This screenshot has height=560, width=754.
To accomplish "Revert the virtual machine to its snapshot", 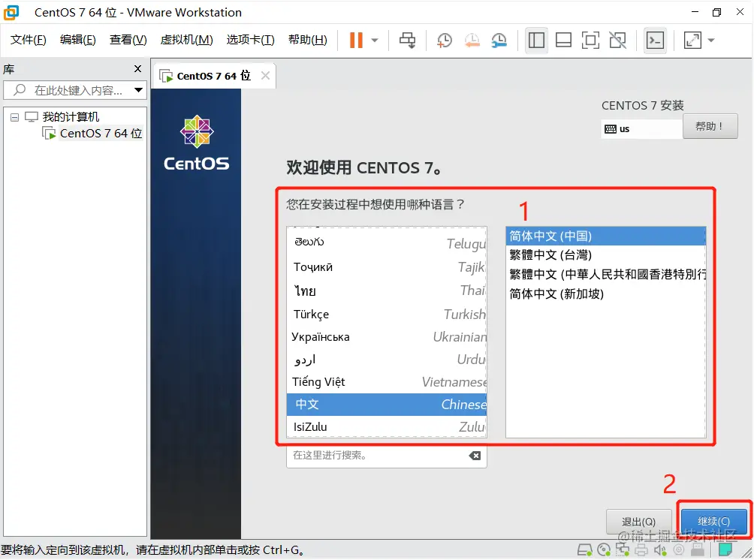I will [472, 40].
